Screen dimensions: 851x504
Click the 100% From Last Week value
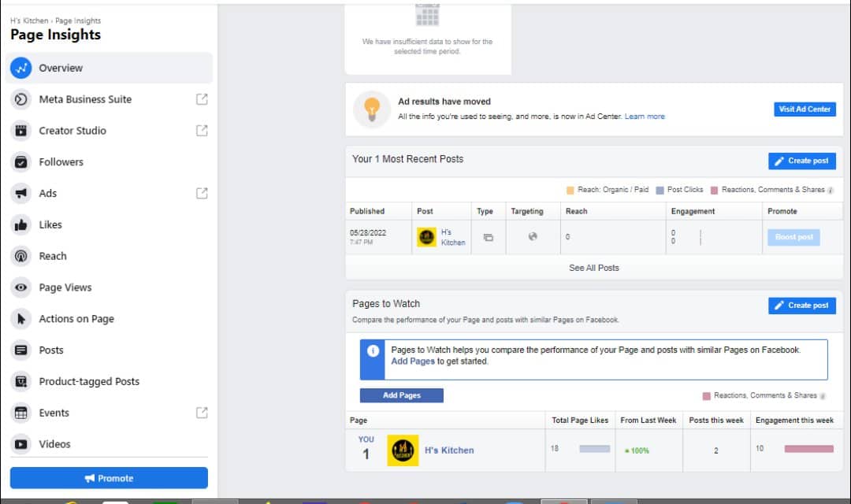(637, 450)
